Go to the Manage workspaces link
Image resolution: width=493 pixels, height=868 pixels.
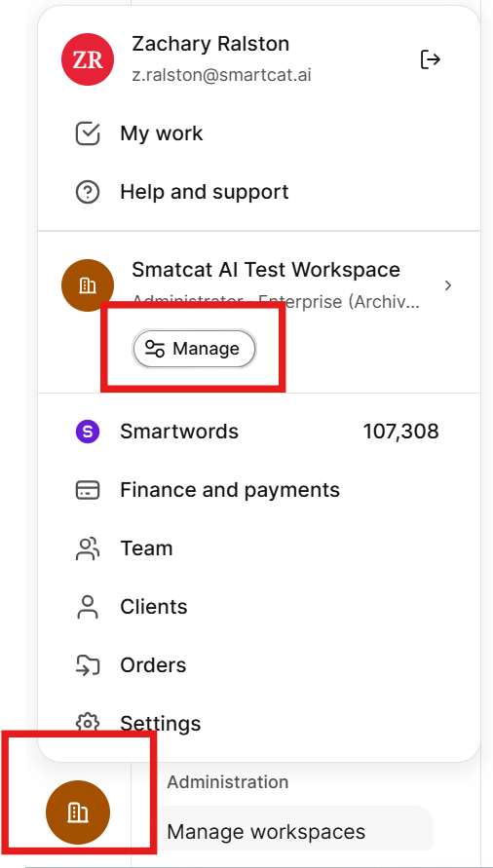point(266,831)
